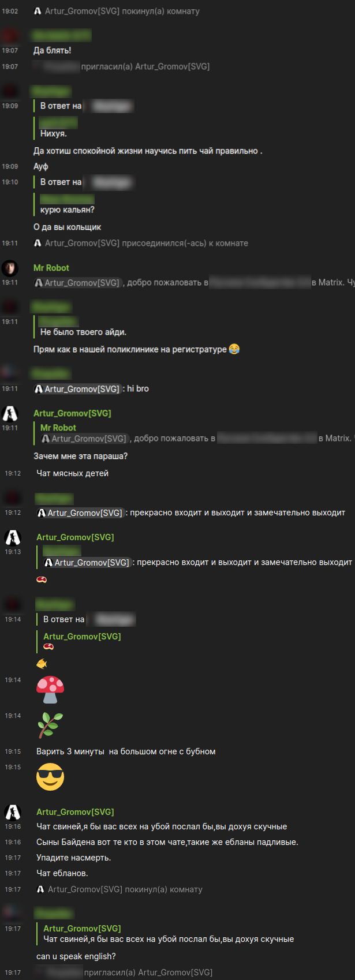Image resolution: width=355 pixels, height=980 pixels.
Task: Click the quoted 'Чат свиней' reply at 19:17
Action: [169, 934]
